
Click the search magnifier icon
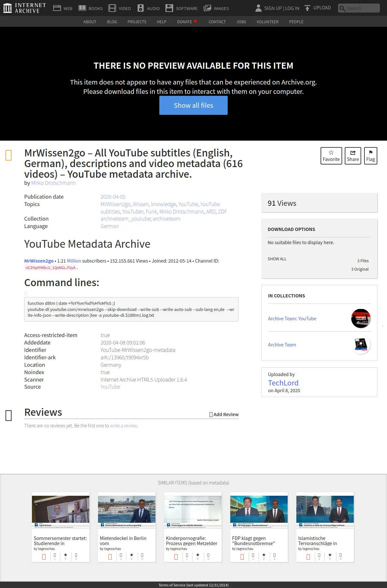(342, 8)
